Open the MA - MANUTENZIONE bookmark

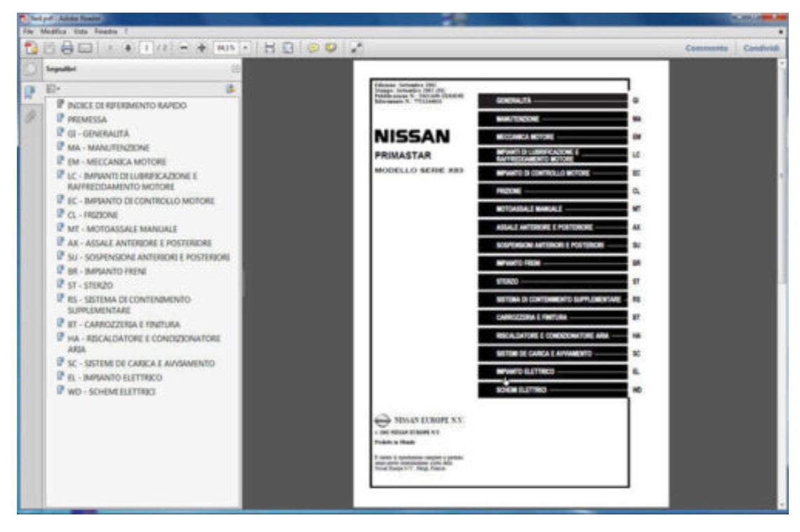coord(109,147)
